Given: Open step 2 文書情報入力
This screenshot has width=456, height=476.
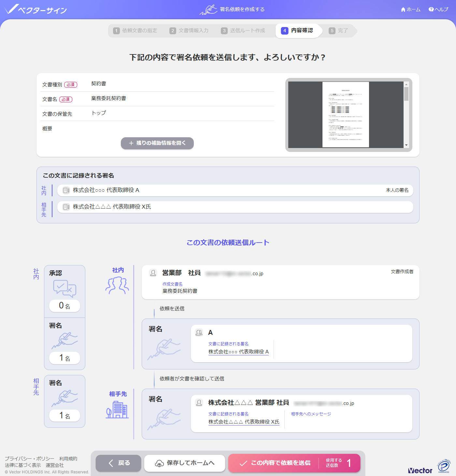Looking at the screenshot, I should [189, 31].
